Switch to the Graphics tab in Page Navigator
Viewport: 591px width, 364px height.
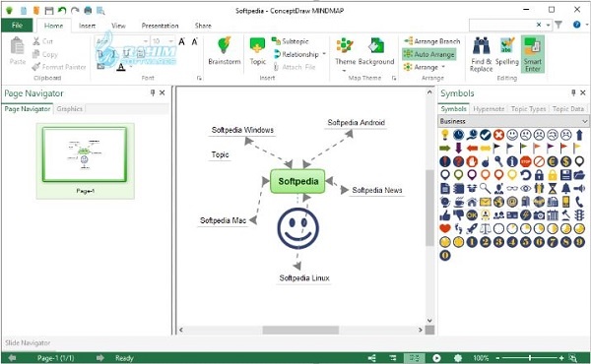[x=69, y=109]
